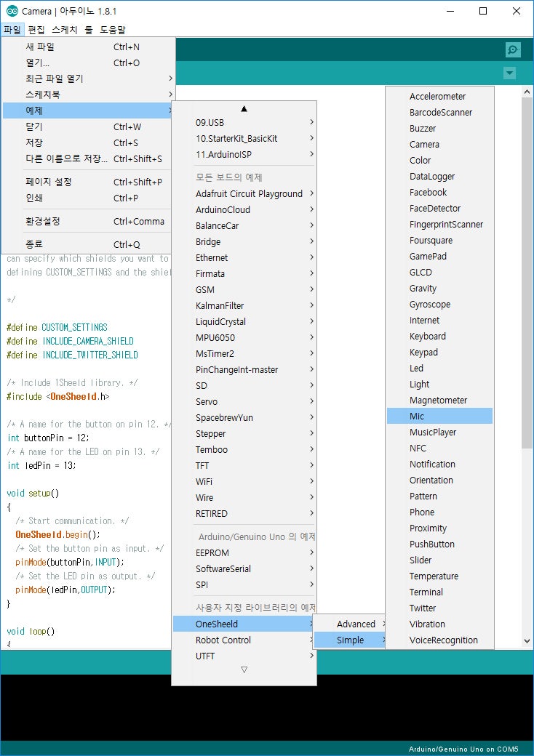Click 저장 menu entry
Image resolution: width=534 pixels, height=756 pixels.
(x=87, y=142)
